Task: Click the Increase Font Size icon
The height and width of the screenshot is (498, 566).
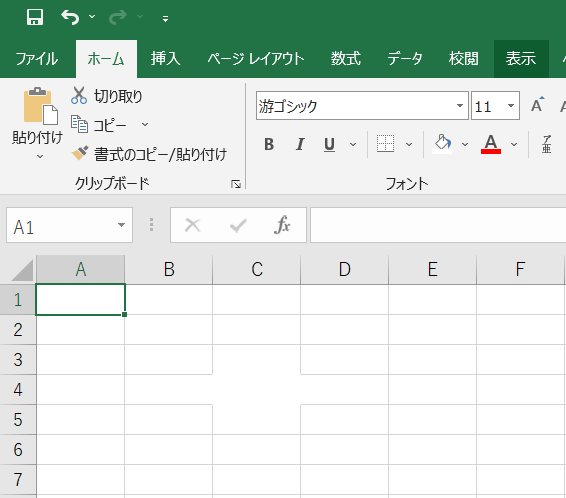Action: [537, 105]
